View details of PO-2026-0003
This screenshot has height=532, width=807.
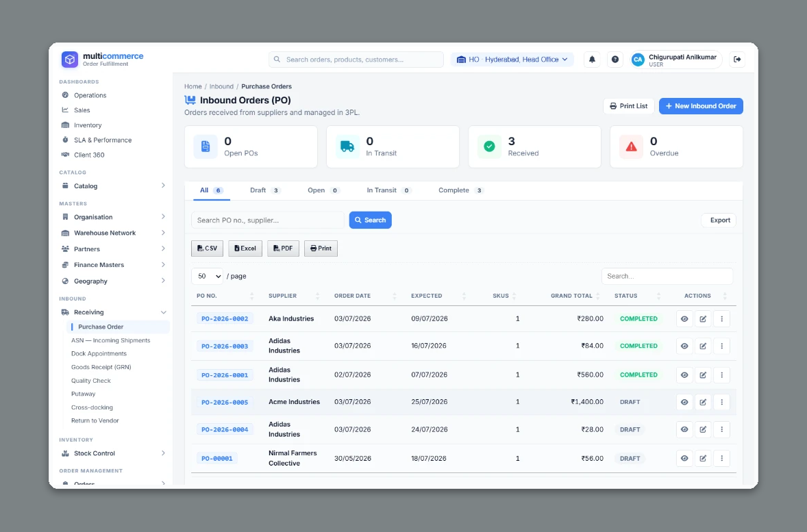(684, 346)
